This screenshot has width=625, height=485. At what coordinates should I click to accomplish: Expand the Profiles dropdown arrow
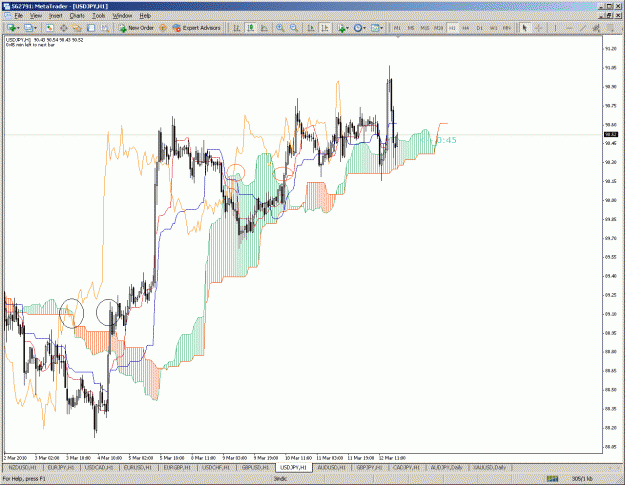coord(35,28)
